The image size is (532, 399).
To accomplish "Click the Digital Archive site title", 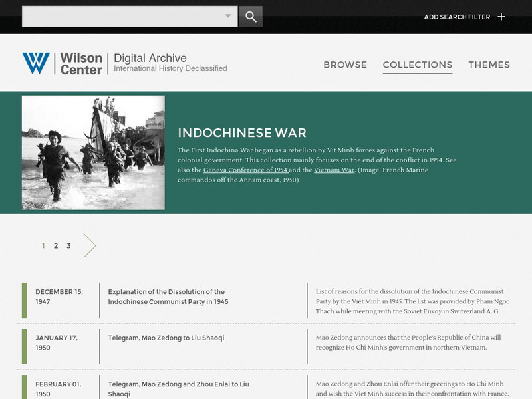I will pyautogui.click(x=150, y=58).
